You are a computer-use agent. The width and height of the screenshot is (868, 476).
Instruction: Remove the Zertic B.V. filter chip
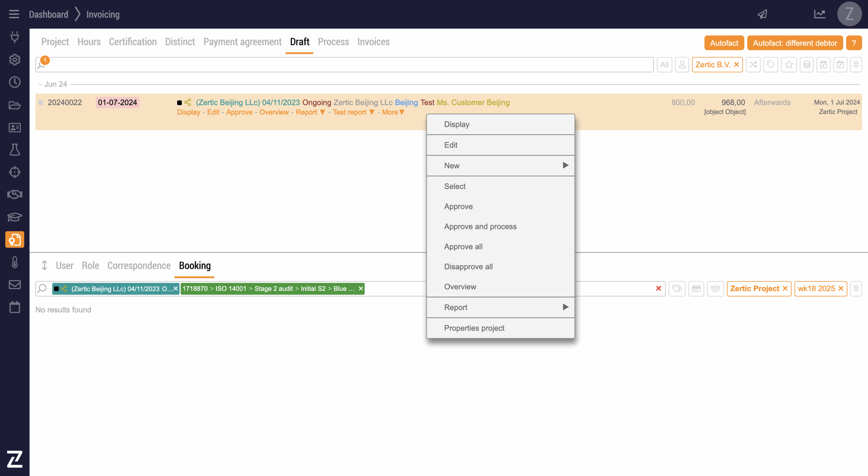736,65
